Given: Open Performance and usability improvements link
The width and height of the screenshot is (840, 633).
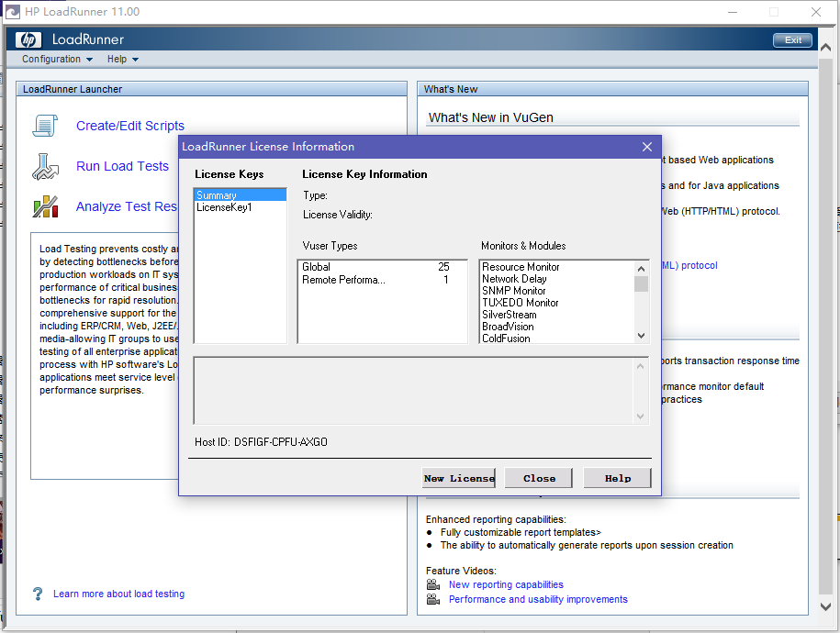Looking at the screenshot, I should [538, 599].
